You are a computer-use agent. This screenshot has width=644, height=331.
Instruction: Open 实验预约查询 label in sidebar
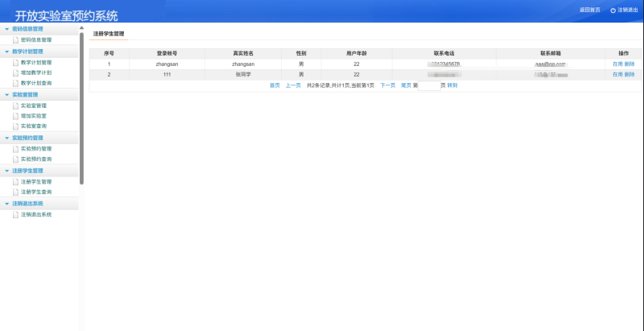pos(36,159)
